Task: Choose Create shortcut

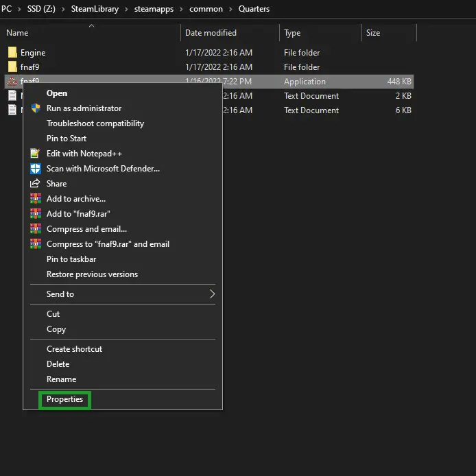Action: pyautogui.click(x=74, y=349)
